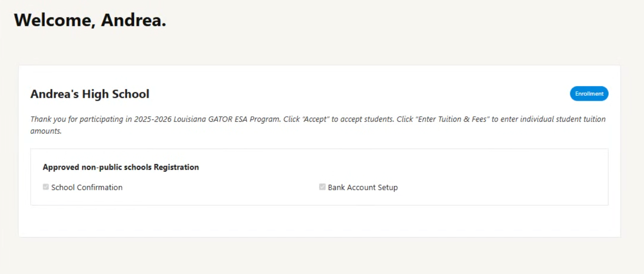
Task: Click the word "amounts." in the instructions
Action: [x=46, y=131]
